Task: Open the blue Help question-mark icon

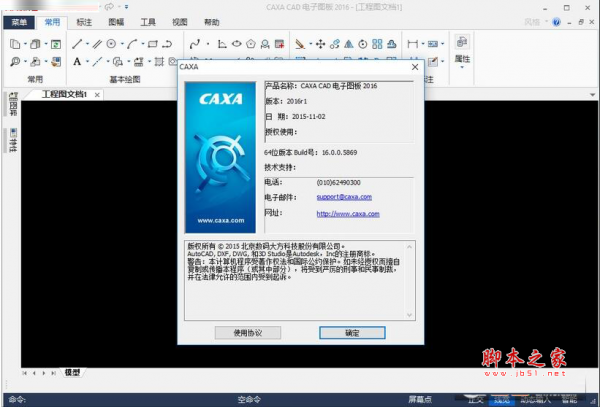Action: pos(556,22)
